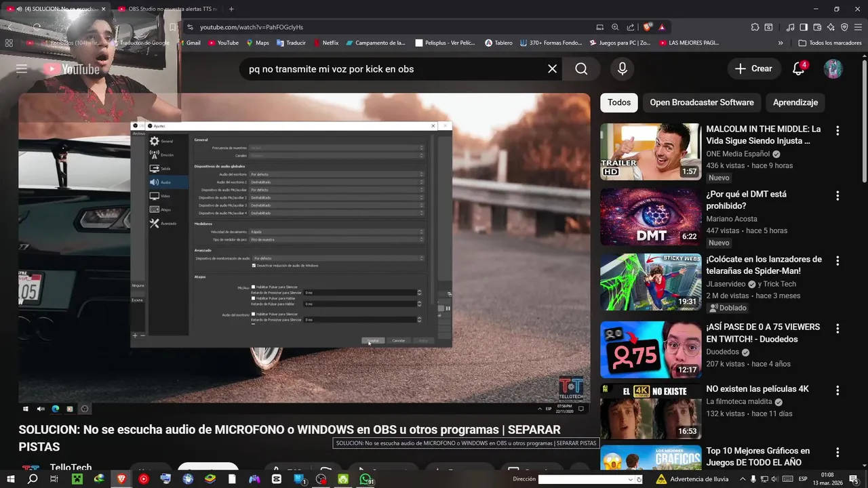This screenshot has width=868, height=488.
Task: Click the taskbar Dirección input field
Action: (x=583, y=479)
